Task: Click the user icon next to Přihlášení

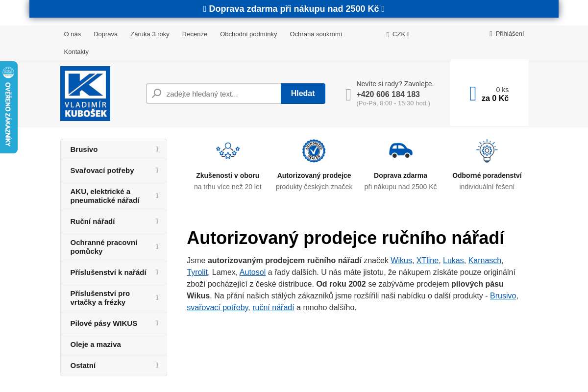Action: [x=491, y=34]
